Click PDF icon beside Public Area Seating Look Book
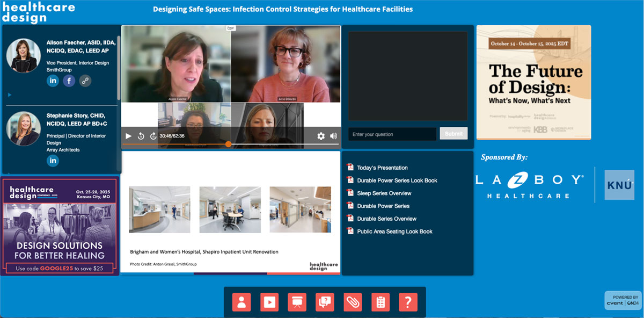644x318 pixels. coord(350,231)
